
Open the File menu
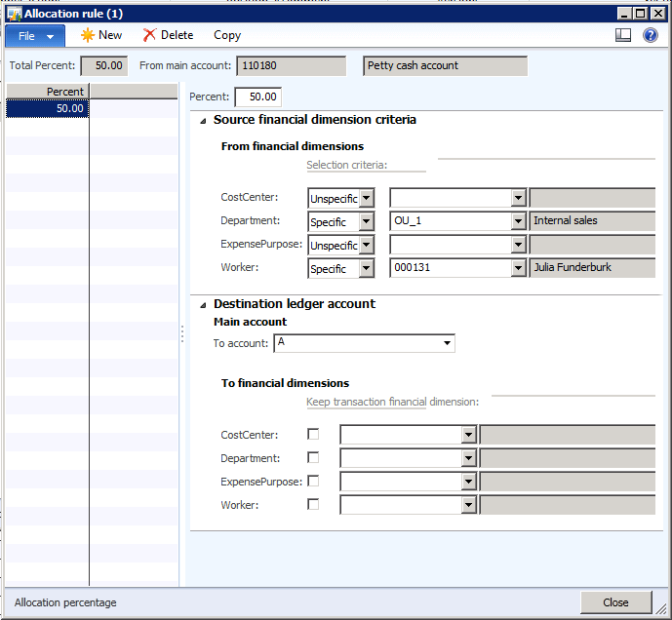pos(35,36)
